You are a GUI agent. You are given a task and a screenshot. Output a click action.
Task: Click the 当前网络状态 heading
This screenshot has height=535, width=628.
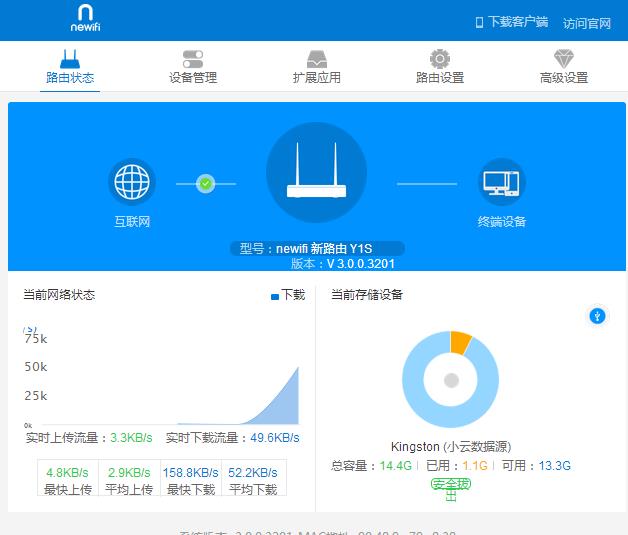pyautogui.click(x=59, y=295)
